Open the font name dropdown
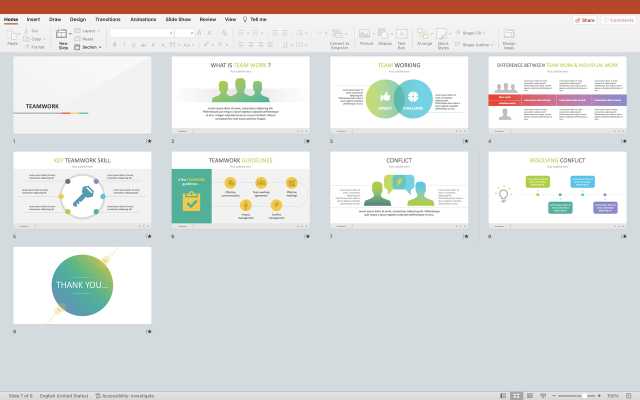 point(140,32)
